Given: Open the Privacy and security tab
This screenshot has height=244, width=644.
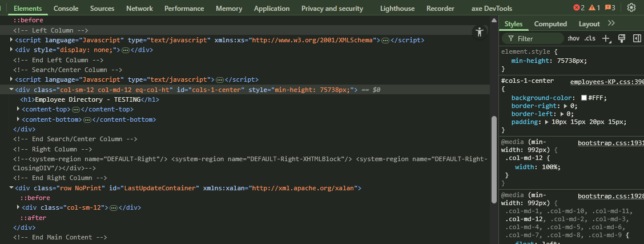Looking at the screenshot, I should [x=332, y=8].
